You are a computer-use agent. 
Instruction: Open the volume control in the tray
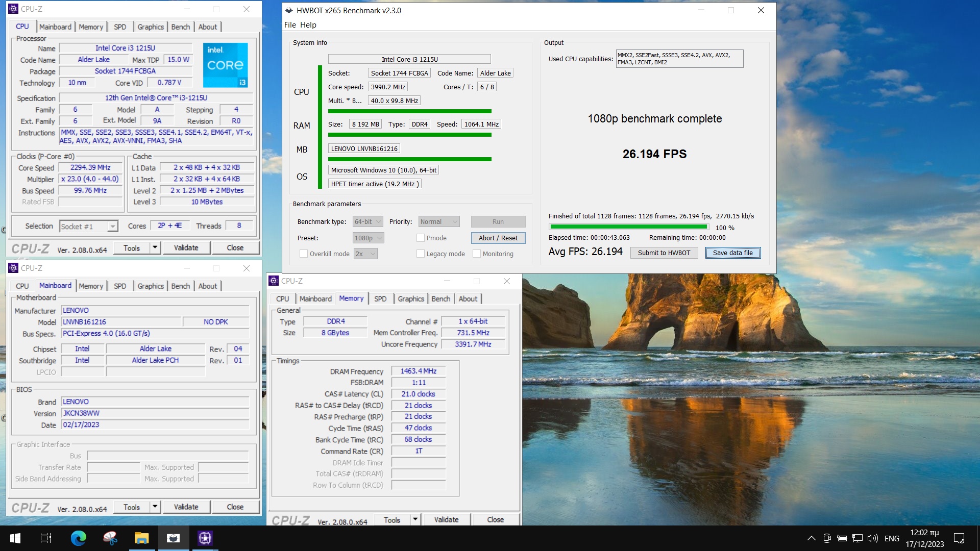coord(873,538)
